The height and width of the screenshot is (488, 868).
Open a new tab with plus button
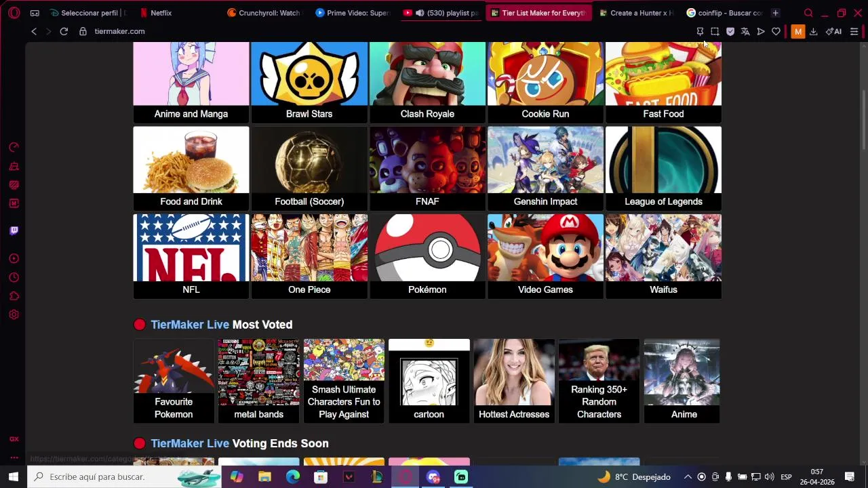(775, 13)
